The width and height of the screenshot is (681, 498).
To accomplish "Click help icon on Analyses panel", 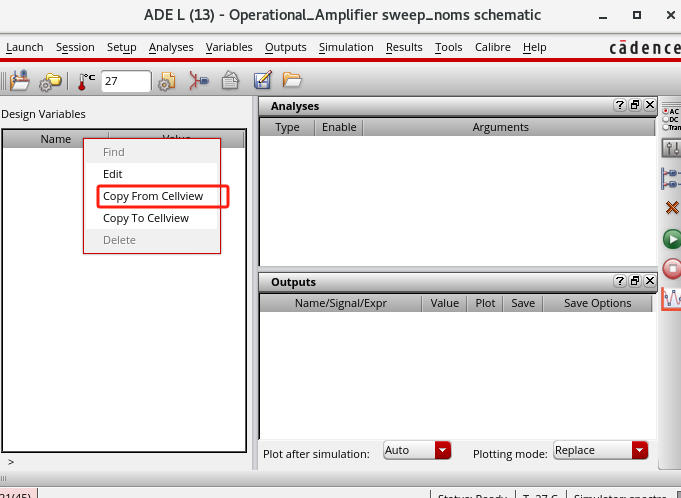I will click(x=620, y=105).
